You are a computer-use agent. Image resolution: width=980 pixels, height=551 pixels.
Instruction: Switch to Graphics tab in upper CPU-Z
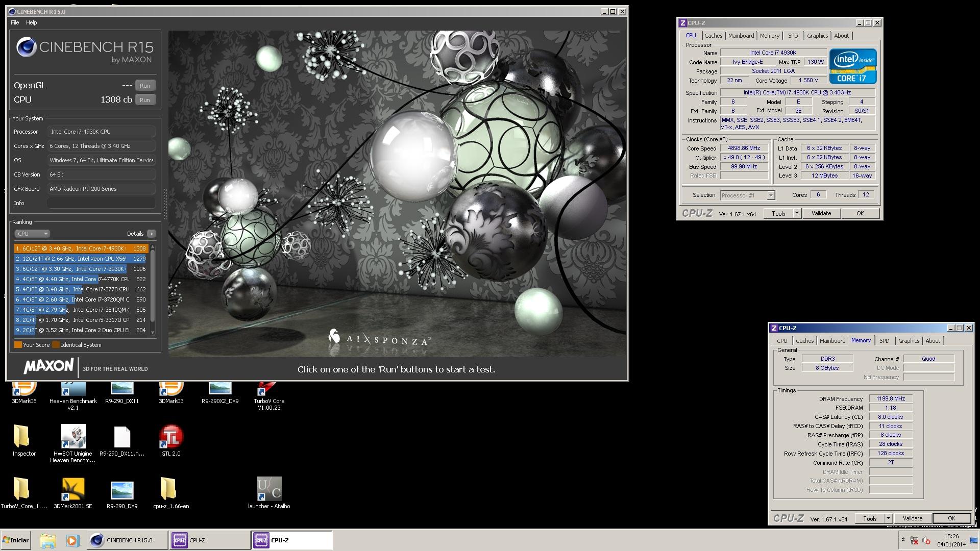point(817,36)
